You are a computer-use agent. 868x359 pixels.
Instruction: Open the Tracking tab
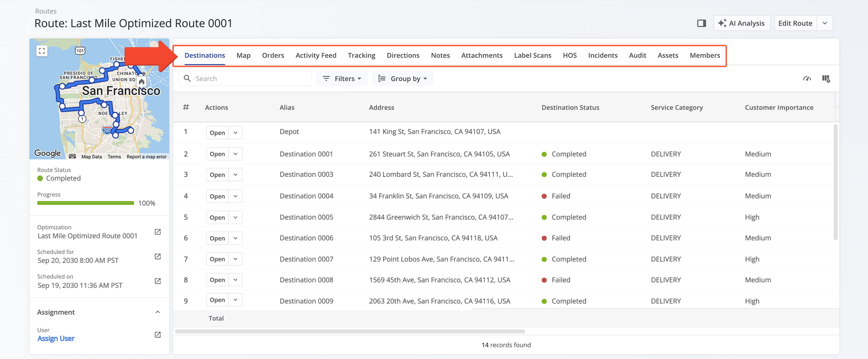pyautogui.click(x=362, y=56)
